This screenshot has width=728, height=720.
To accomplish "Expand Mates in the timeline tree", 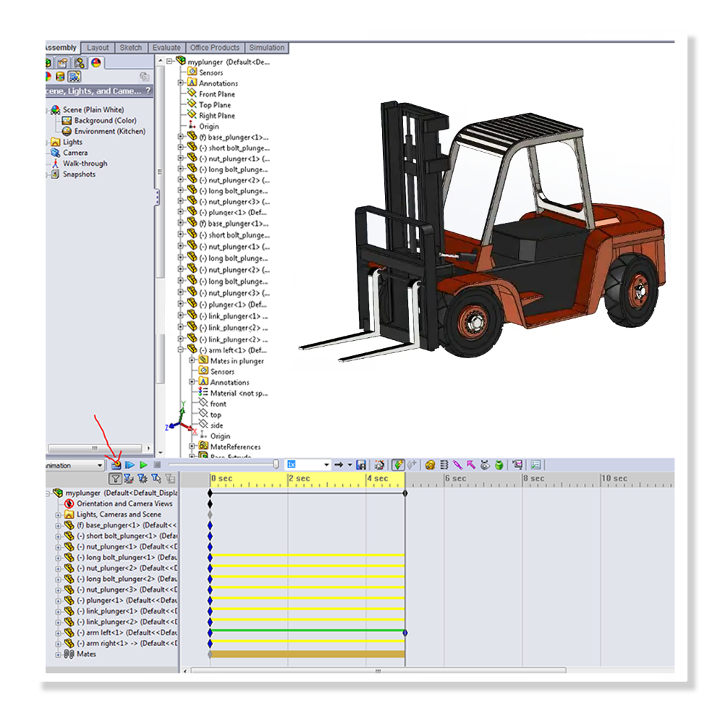I will pyautogui.click(x=58, y=655).
